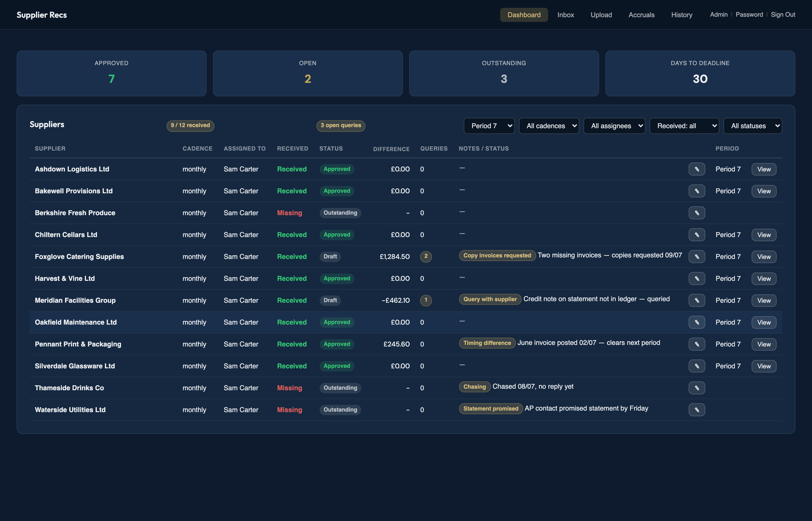Edit note for Berkshire Fresh Produce
The height and width of the screenshot is (521, 812).
click(x=696, y=213)
